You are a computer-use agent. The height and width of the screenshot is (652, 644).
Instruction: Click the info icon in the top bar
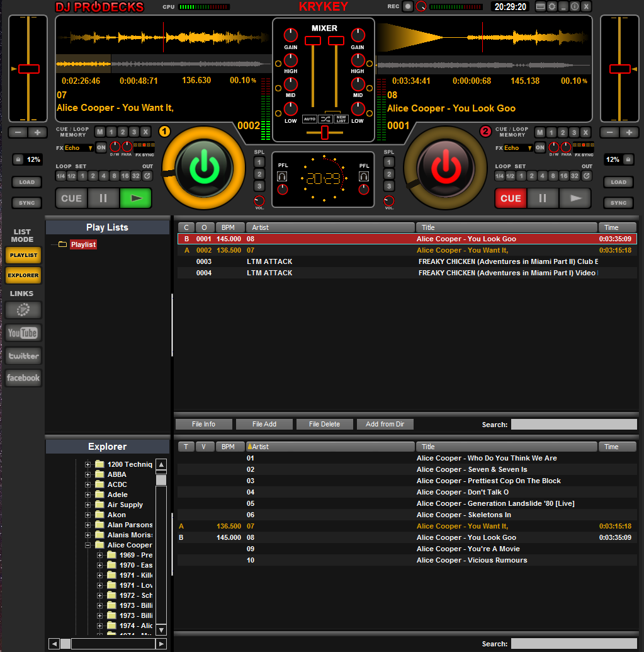pyautogui.click(x=574, y=6)
